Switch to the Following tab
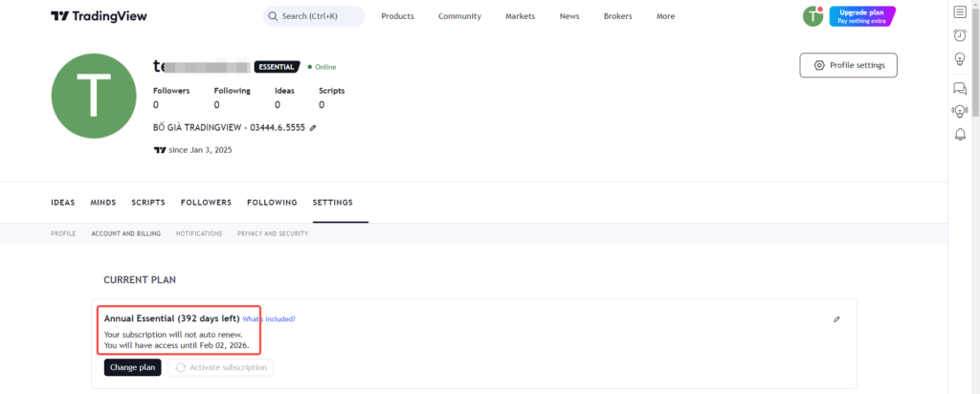980x394 pixels. tap(272, 203)
